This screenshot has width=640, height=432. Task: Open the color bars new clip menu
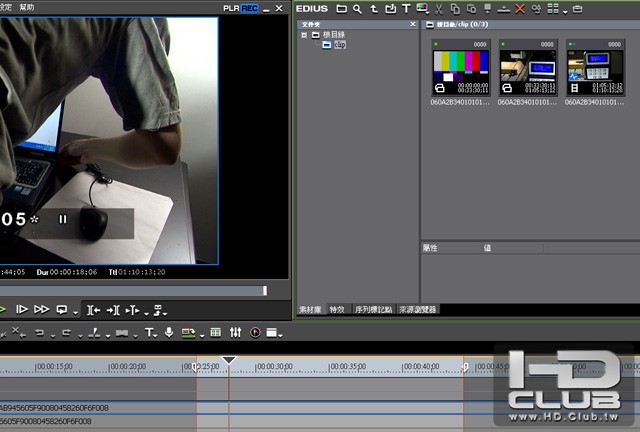tap(422, 9)
